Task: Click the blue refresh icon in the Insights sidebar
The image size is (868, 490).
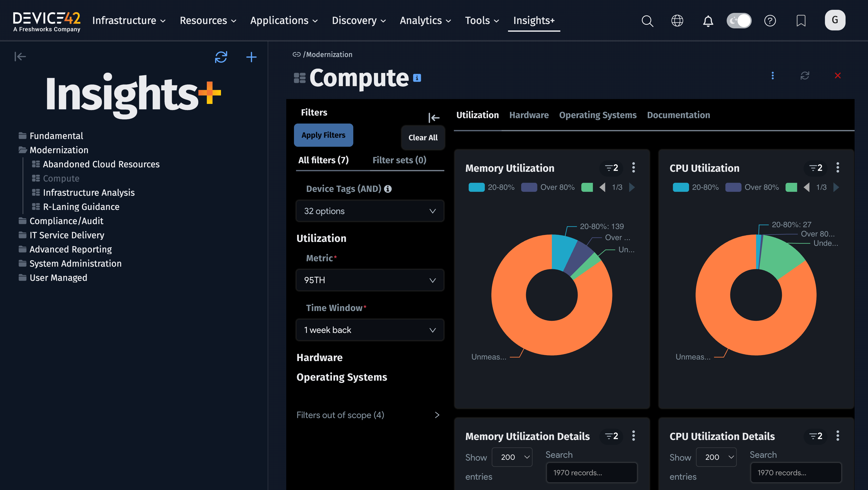Action: [221, 57]
